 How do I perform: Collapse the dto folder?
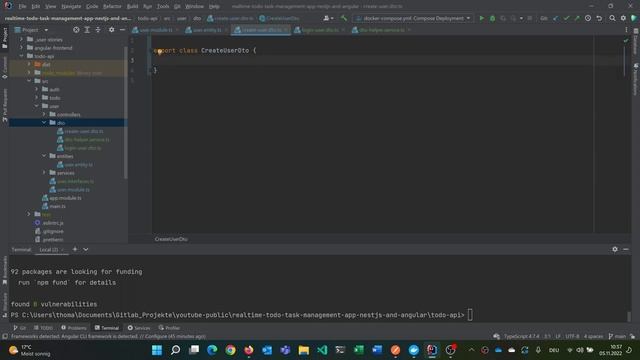pos(44,122)
